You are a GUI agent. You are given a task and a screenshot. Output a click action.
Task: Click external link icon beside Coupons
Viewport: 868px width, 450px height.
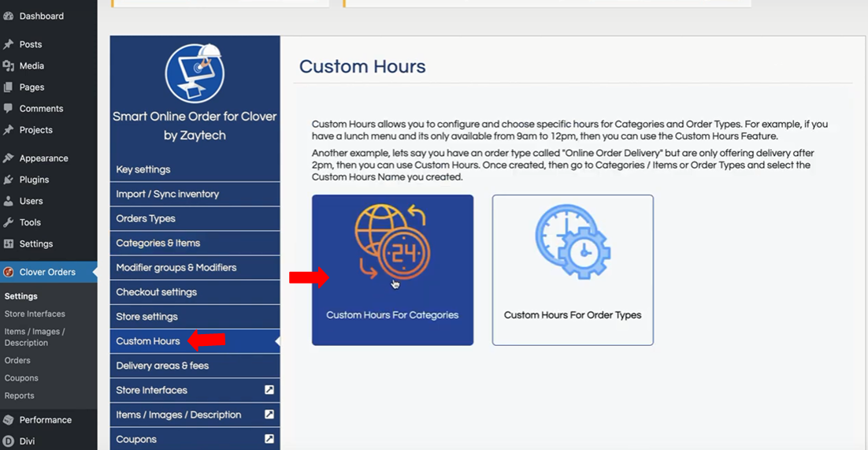click(269, 439)
